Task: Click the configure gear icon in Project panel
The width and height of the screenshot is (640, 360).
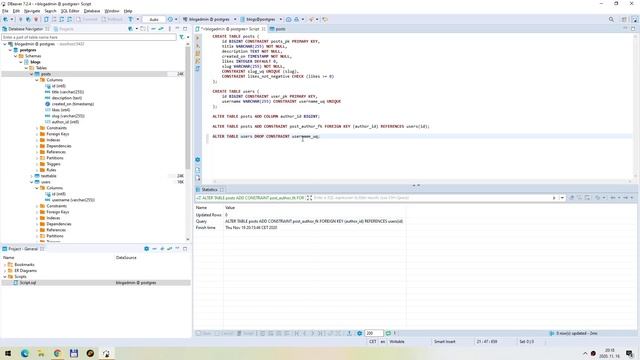Action: coord(147,249)
